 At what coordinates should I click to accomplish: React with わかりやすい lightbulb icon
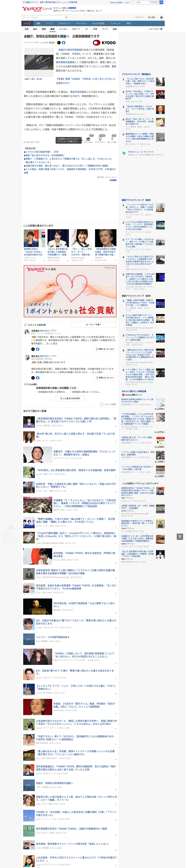[x=100, y=139]
